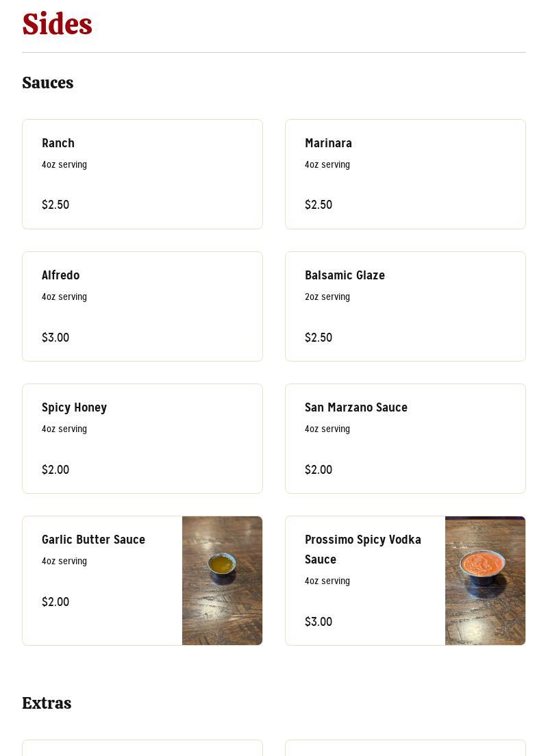Click the $2.00 price on San Marzano
Screen dimensions: 548x756
(x=319, y=470)
